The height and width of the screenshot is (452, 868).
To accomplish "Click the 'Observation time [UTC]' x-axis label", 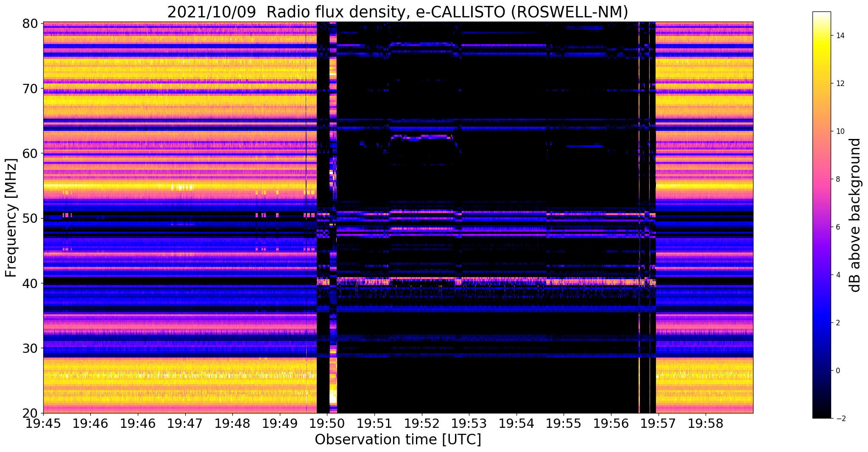I will tap(398, 439).
